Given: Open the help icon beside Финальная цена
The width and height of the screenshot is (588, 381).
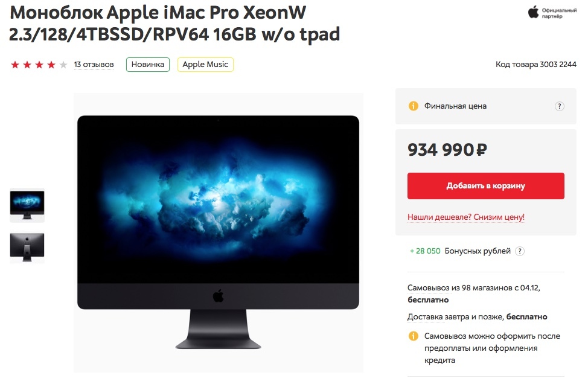Looking at the screenshot, I should tap(559, 106).
